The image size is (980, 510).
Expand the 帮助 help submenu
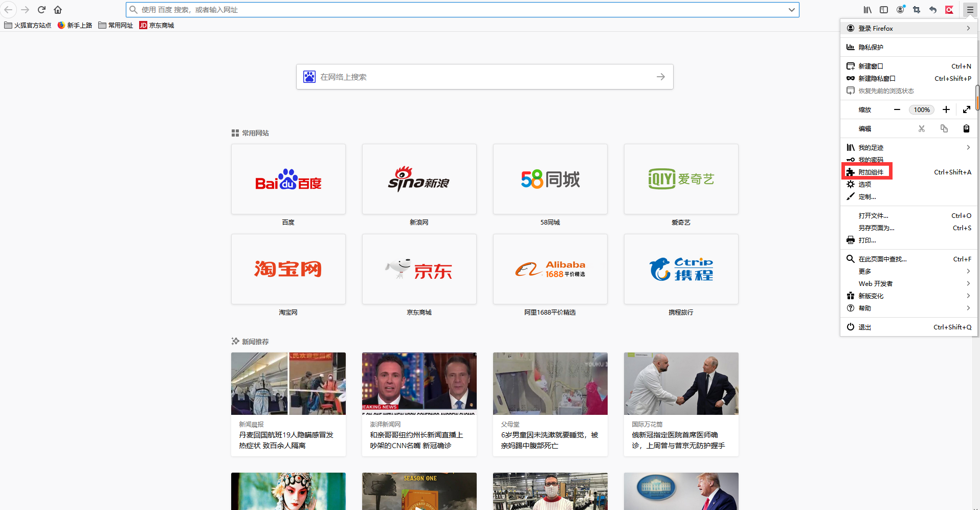909,308
